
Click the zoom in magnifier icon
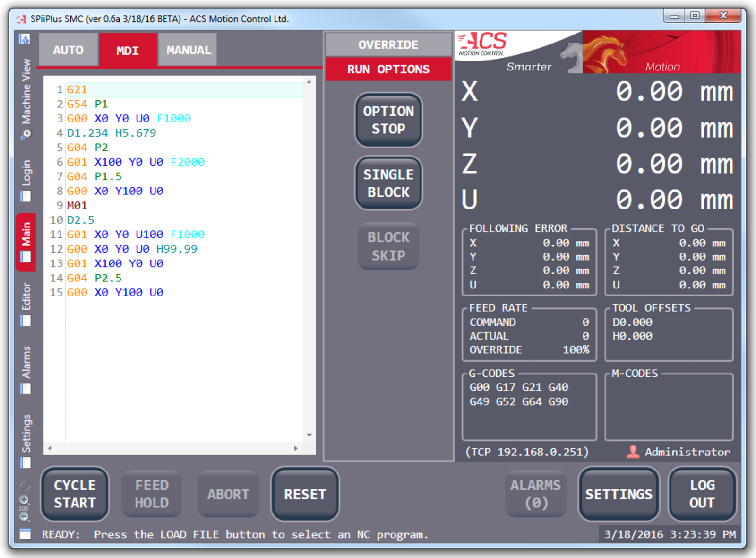24,500
